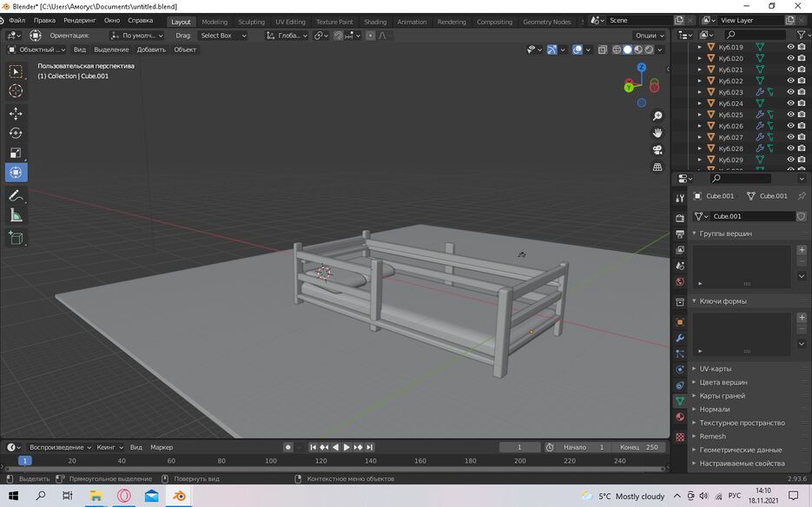This screenshot has height=507, width=812.
Task: Open the Output properties tab
Action: point(680,234)
